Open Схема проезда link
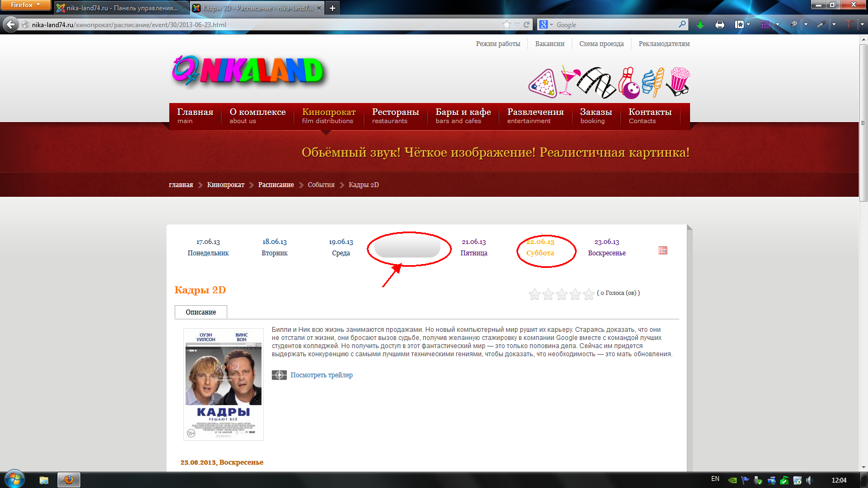The height and width of the screenshot is (488, 868). point(601,44)
